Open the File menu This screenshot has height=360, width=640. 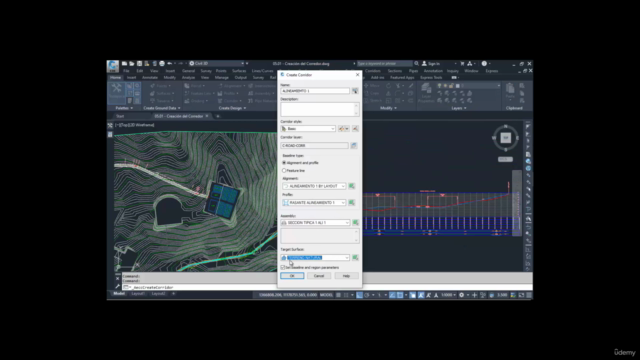[127, 71]
